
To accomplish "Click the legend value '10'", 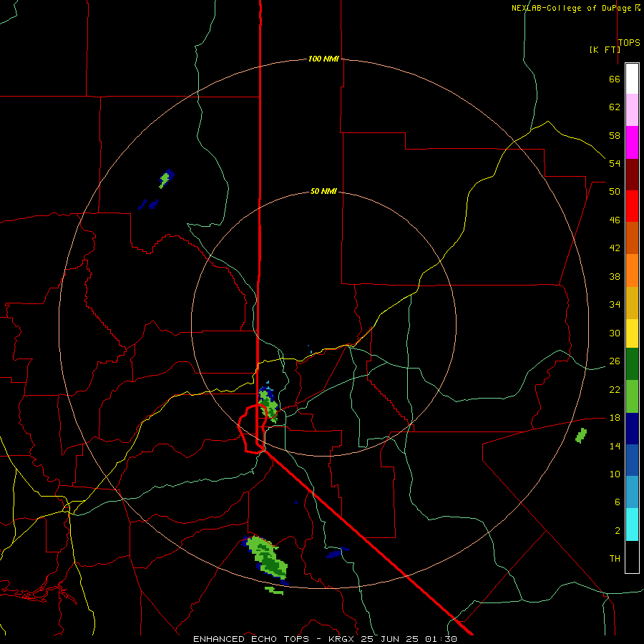I will pos(615,474).
